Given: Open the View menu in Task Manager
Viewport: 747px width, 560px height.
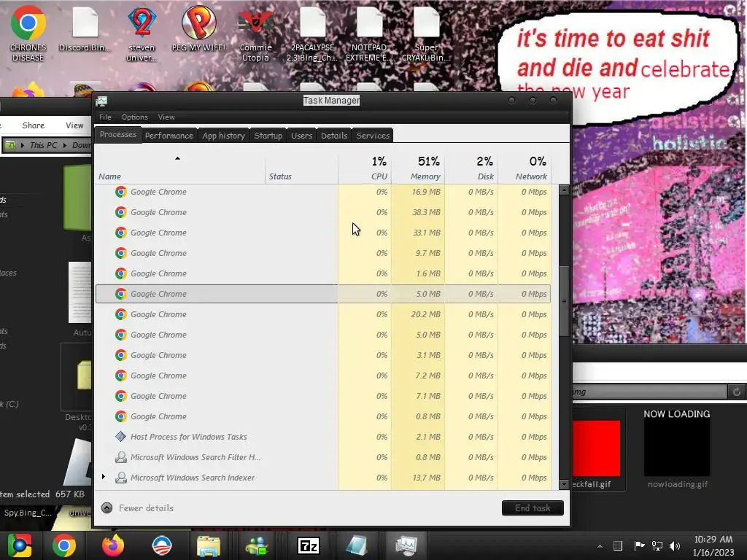Looking at the screenshot, I should coord(166,117).
